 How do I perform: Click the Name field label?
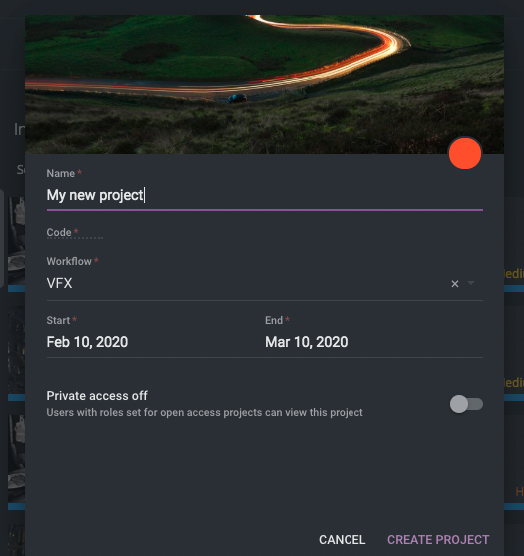61,173
